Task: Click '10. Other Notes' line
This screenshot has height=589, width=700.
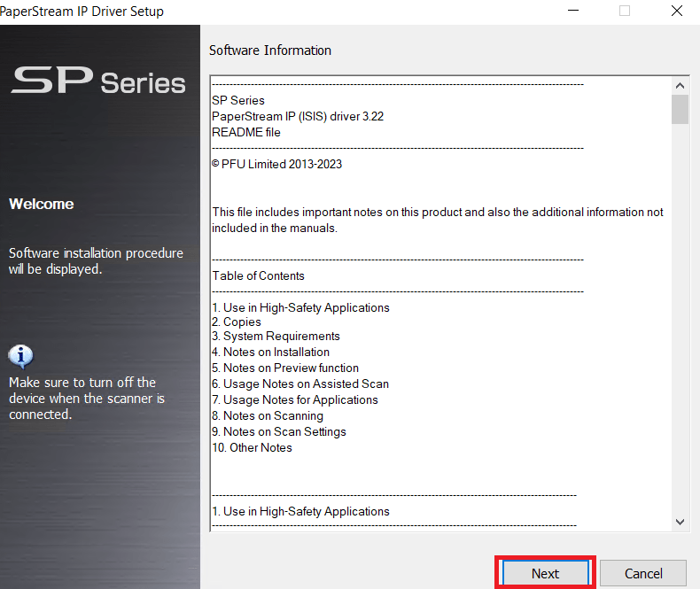Action: click(252, 447)
